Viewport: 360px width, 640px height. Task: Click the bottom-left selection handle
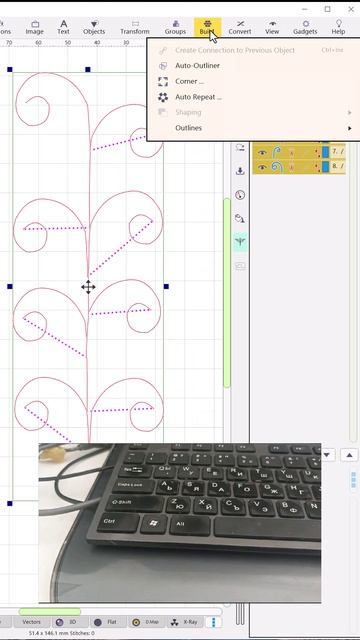click(10, 504)
